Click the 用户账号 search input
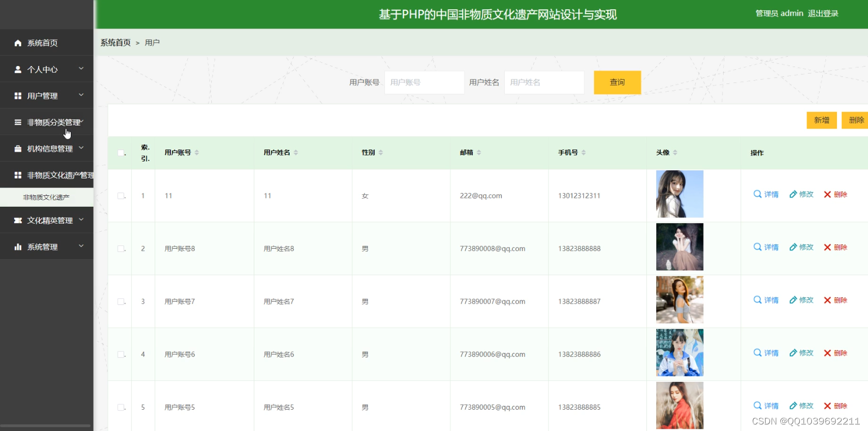The width and height of the screenshot is (868, 431). [x=424, y=82]
